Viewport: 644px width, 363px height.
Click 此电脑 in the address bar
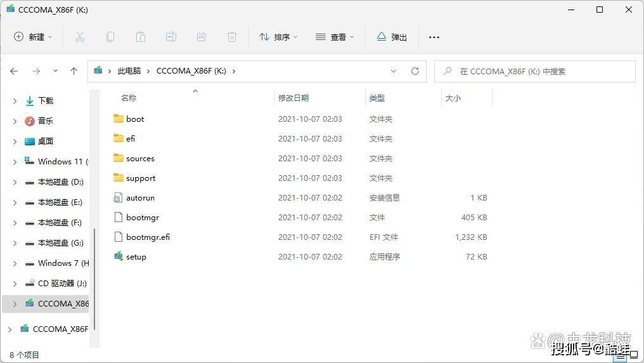coord(129,71)
